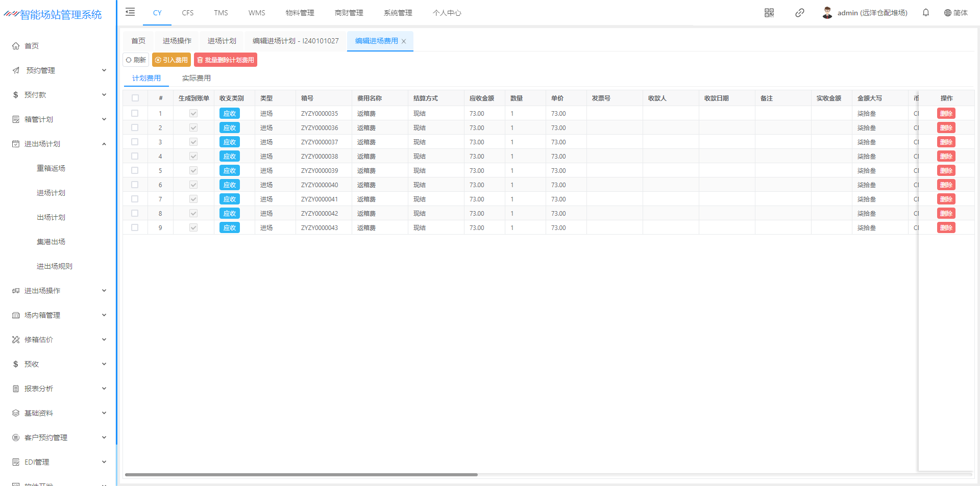Image resolution: width=980 pixels, height=486 pixels.
Task: Click the home icon beside 首页 in sidebar
Action: tap(16, 46)
